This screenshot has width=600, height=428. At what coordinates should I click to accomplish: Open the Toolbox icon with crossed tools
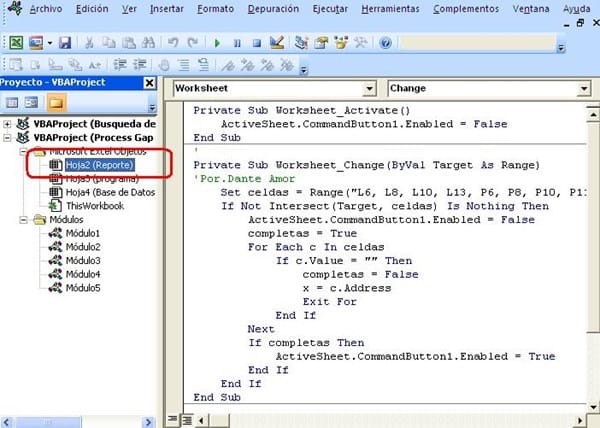pos(360,42)
